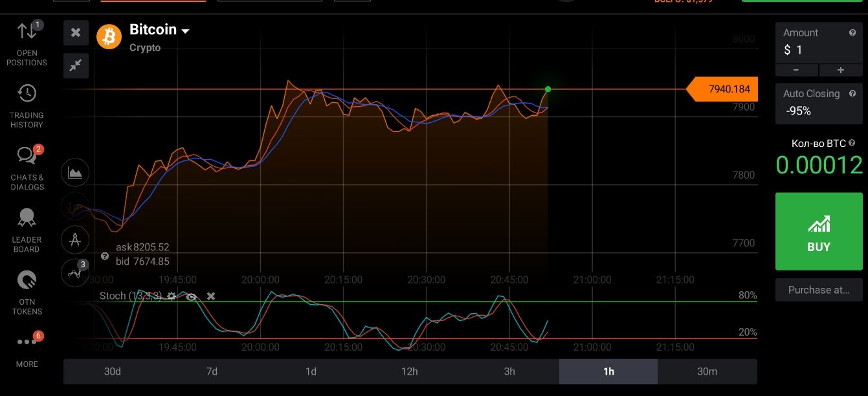Open the More menu in sidebar
Screen dimensions: 868x396
pos(27,349)
